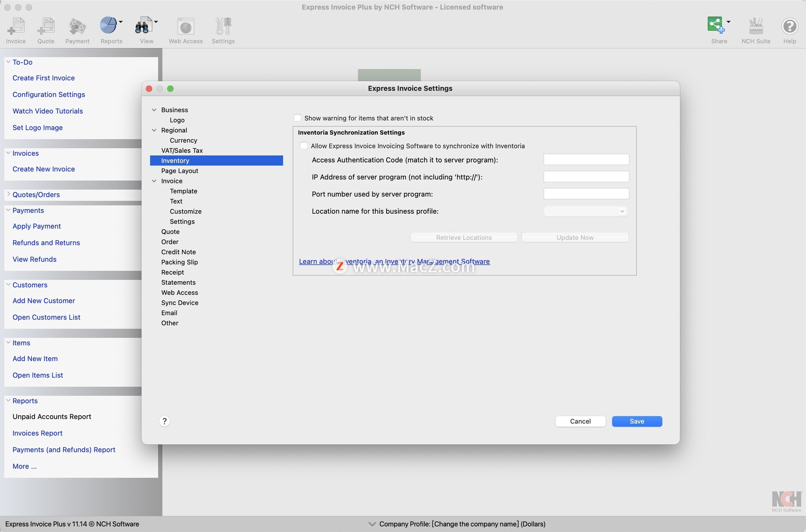Click the Update Now button
This screenshot has width=806, height=532.
click(575, 237)
